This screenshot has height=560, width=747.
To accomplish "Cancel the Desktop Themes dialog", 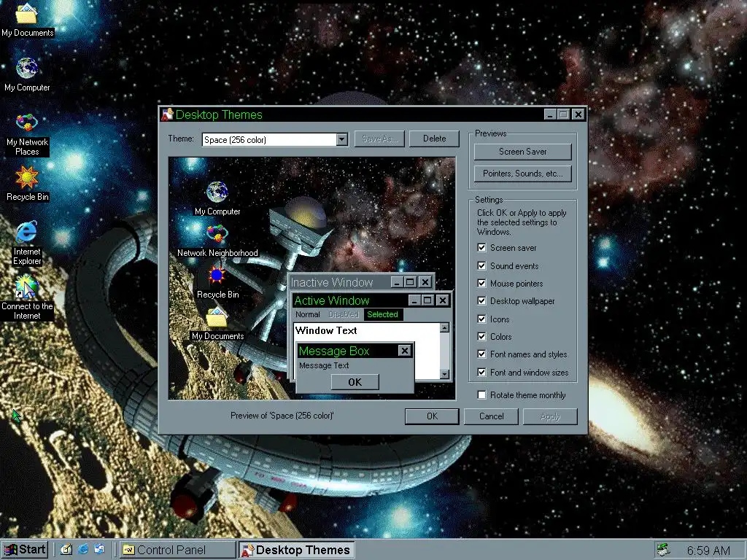I will [x=491, y=416].
